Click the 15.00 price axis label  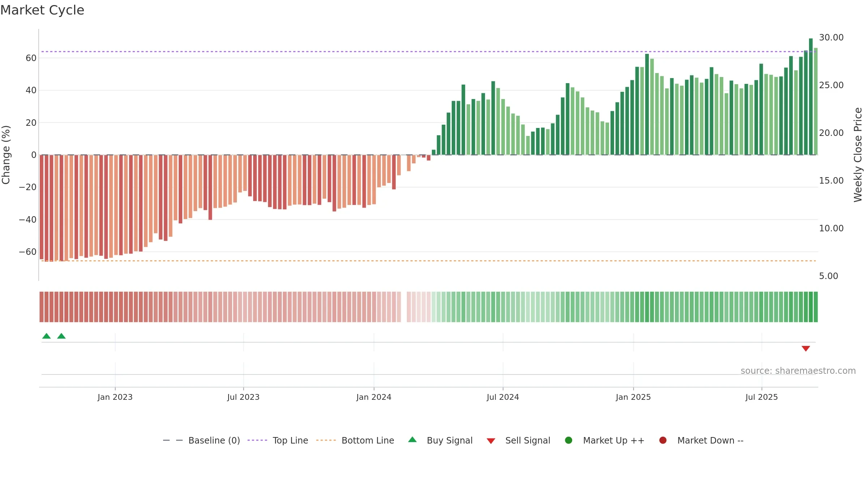point(831,181)
